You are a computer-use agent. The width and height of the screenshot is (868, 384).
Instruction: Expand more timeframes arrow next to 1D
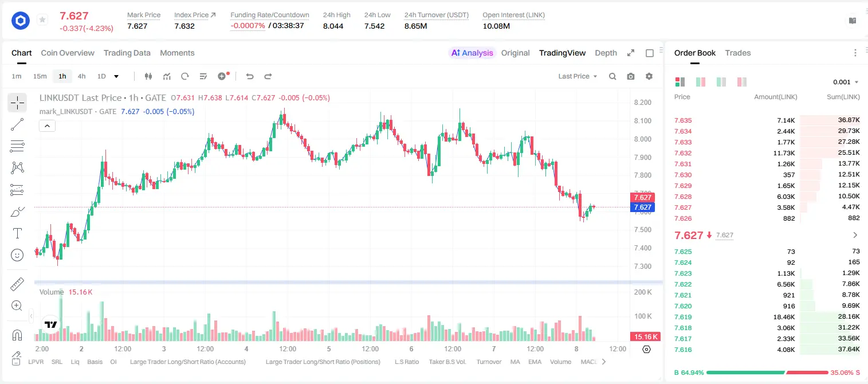116,76
